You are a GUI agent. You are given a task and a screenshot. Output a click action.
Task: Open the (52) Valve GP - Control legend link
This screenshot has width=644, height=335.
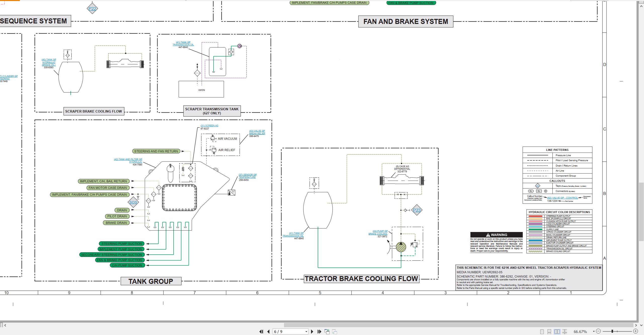pos(562,198)
